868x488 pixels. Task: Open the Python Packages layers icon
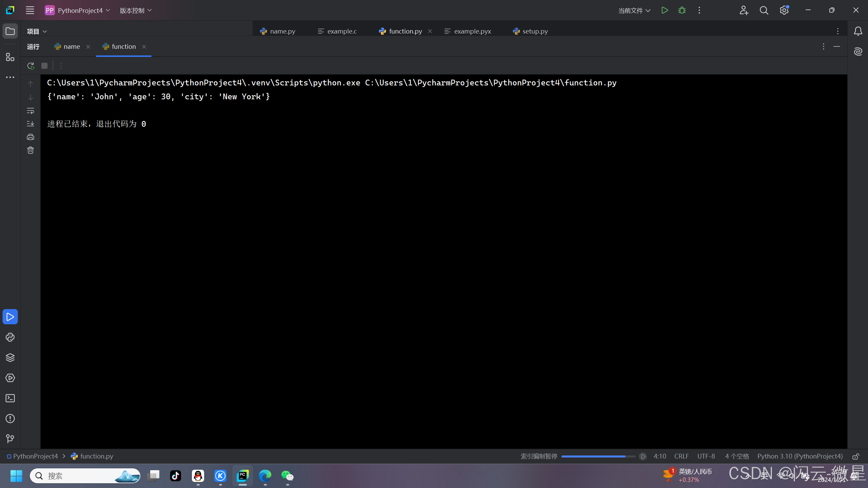(x=10, y=358)
